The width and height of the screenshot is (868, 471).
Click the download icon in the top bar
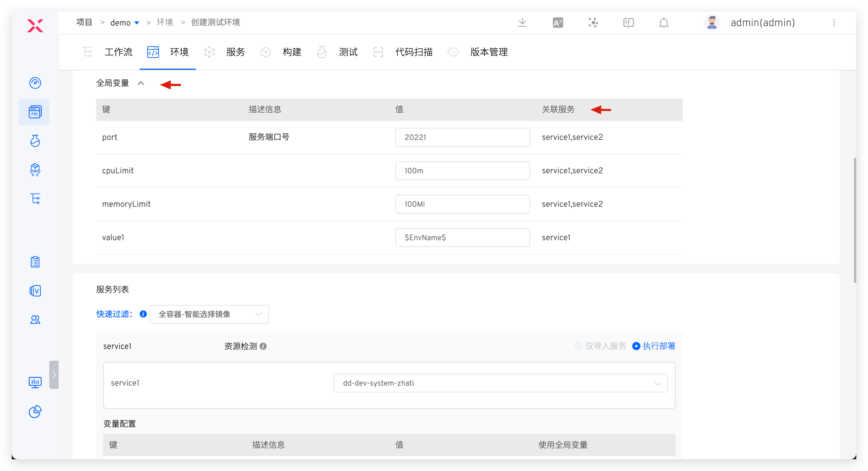point(522,22)
